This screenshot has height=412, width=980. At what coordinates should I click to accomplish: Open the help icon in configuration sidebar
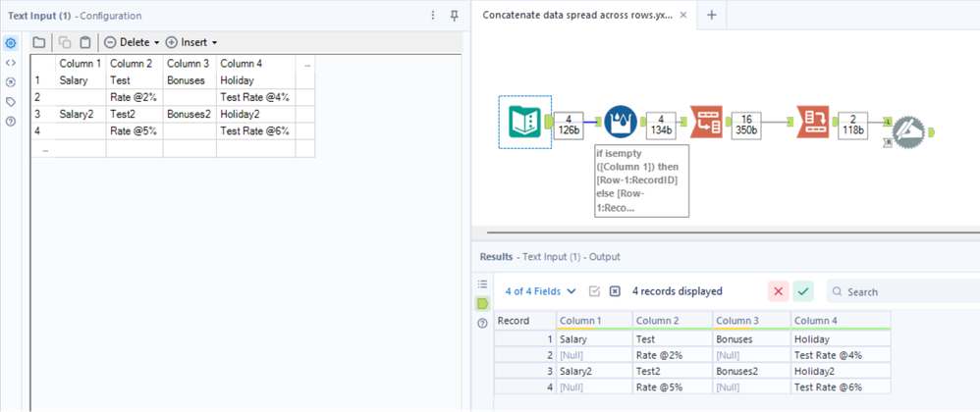[x=10, y=121]
